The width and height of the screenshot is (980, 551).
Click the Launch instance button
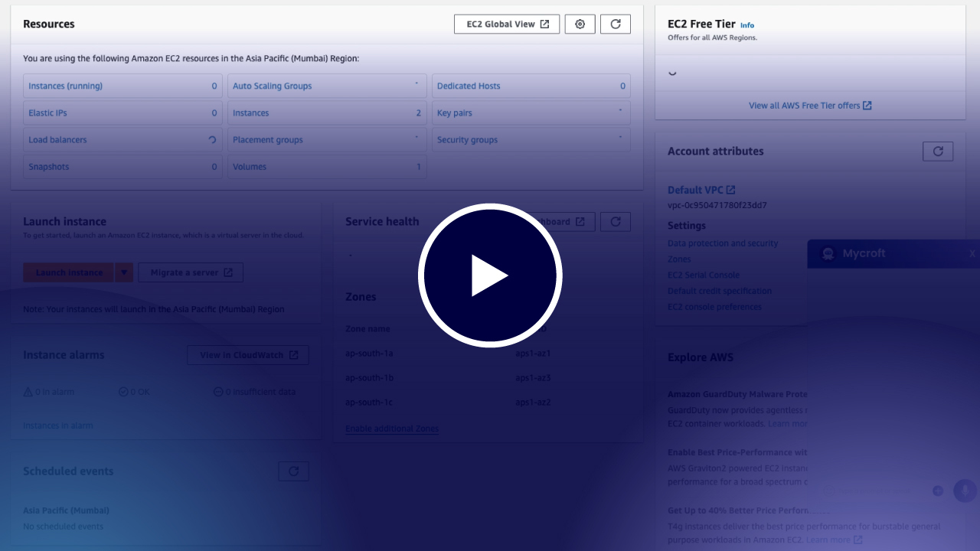(69, 272)
